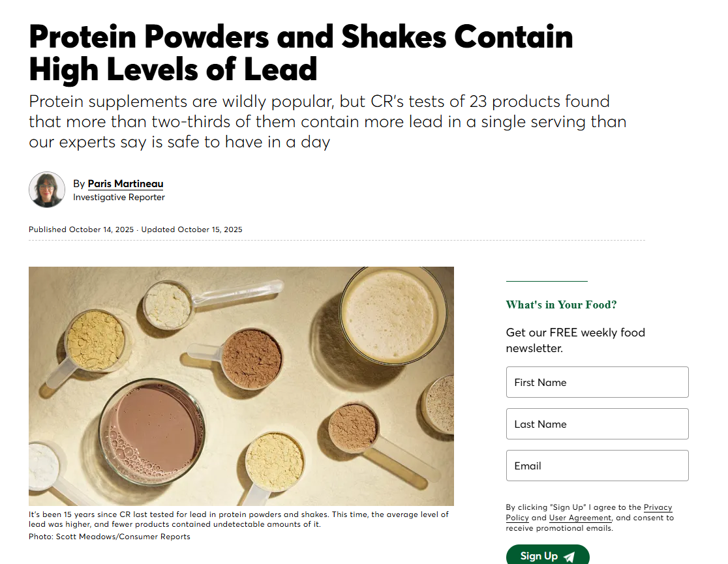This screenshot has width=728, height=564.
Task: Click the consent text about promotional emails
Action: [590, 518]
